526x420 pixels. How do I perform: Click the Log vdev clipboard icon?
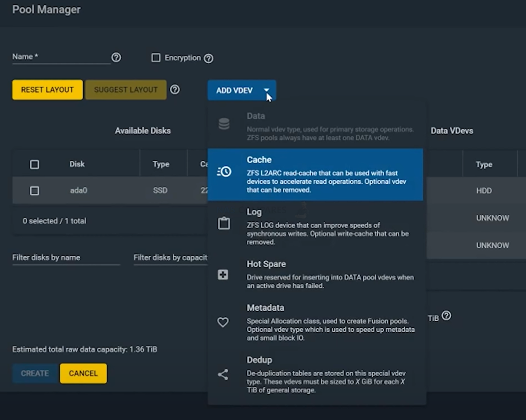point(224,223)
